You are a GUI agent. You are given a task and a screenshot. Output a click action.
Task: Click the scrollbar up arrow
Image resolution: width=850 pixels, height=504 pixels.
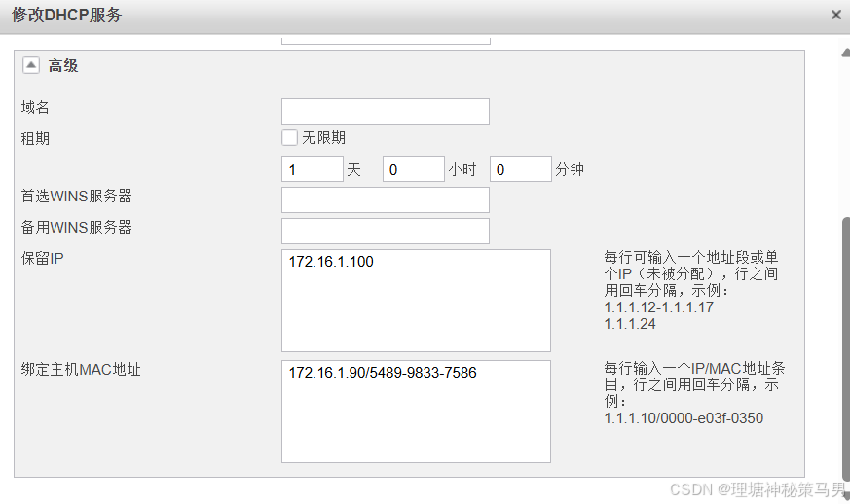(846, 54)
